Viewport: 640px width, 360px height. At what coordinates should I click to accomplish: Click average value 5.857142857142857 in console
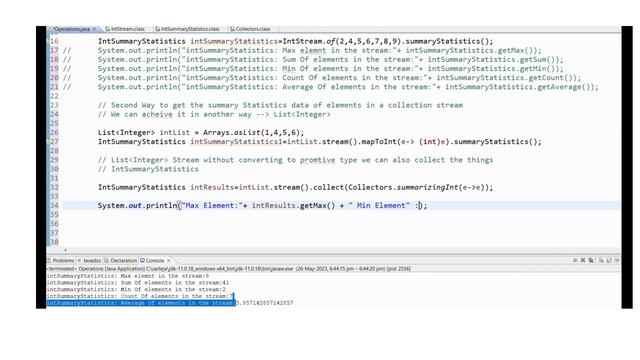point(264,303)
